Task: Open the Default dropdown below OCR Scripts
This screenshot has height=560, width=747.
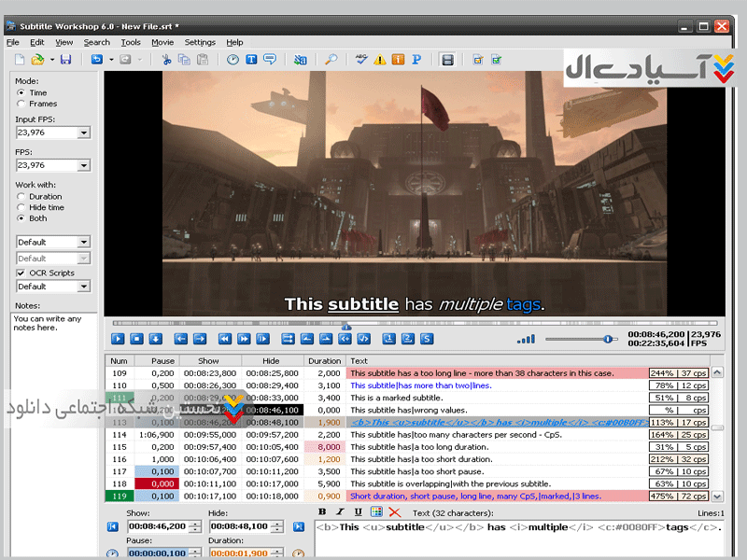Action: pos(84,287)
